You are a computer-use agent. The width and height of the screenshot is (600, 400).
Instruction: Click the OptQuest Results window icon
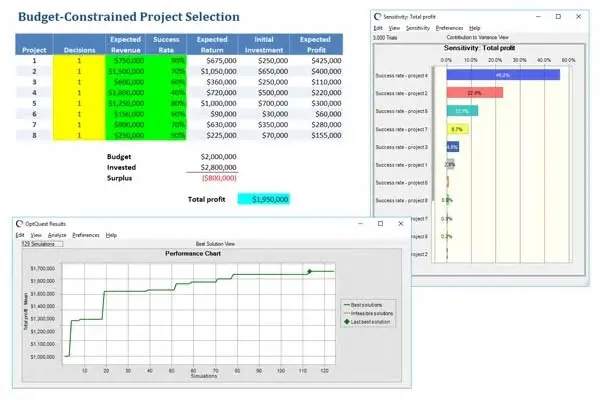tap(19, 224)
